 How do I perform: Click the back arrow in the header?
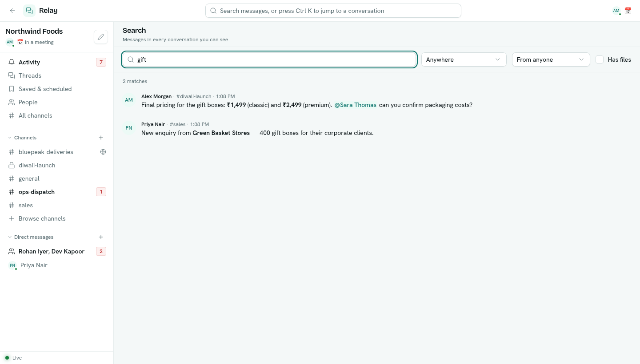tap(12, 11)
